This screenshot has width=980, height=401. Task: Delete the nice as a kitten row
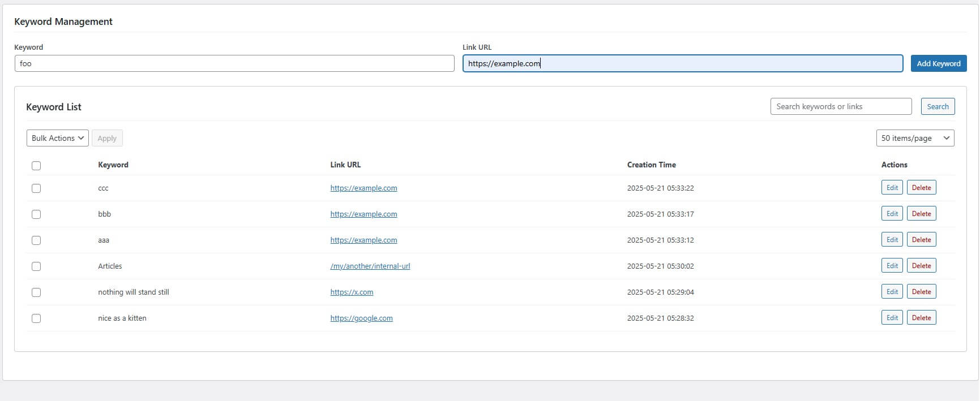pos(922,318)
